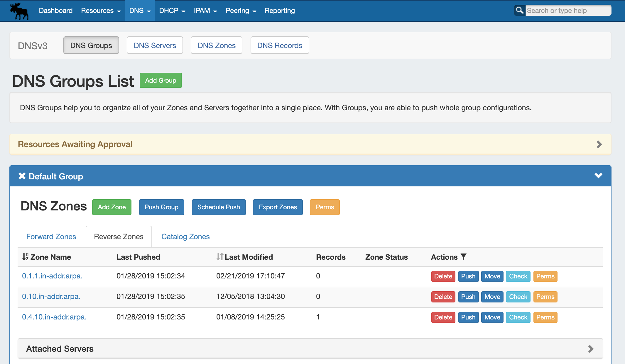Switch to the Forward Zones tab
Viewport: 625px width, 364px height.
coord(51,237)
